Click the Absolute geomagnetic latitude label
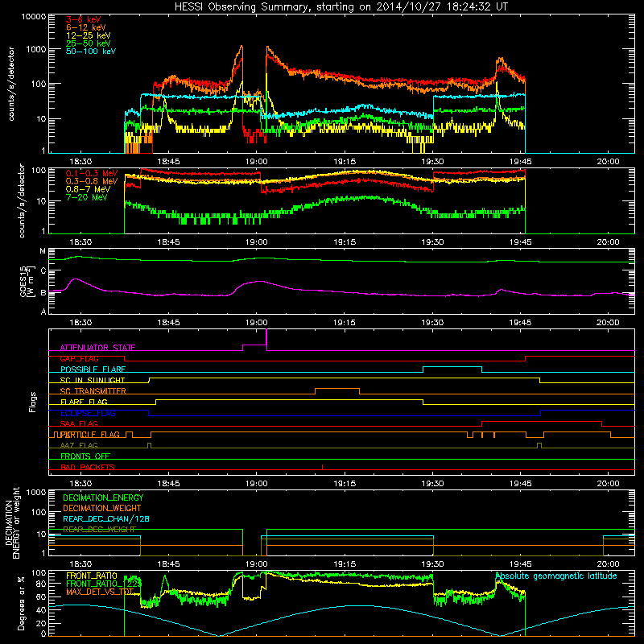The width and height of the screenshot is (644, 644). click(556, 576)
